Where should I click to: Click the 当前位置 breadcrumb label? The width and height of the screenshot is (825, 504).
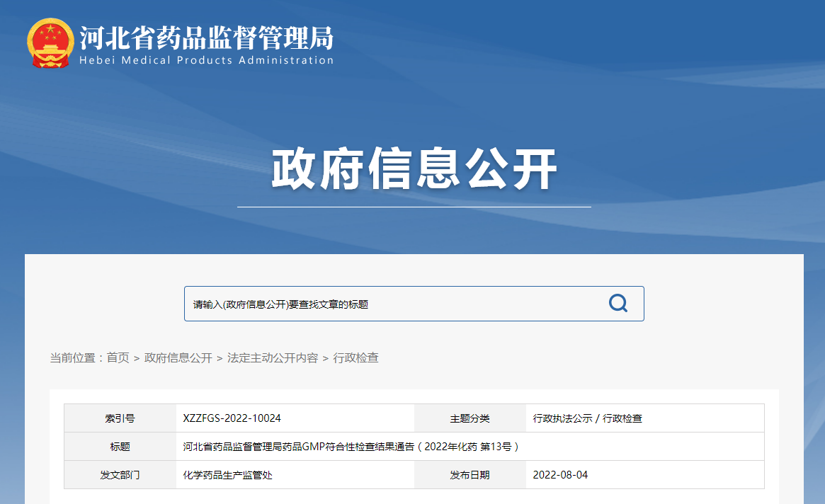pyautogui.click(x=77, y=357)
